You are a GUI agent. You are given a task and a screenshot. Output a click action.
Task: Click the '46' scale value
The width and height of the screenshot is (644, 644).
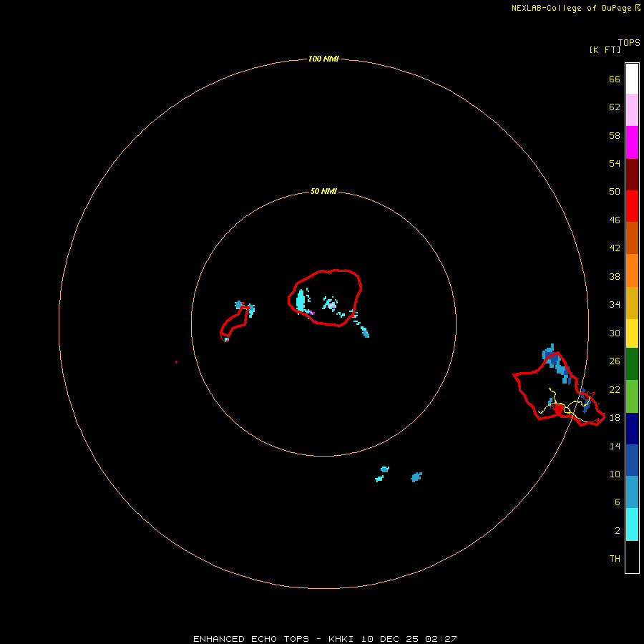[615, 220]
